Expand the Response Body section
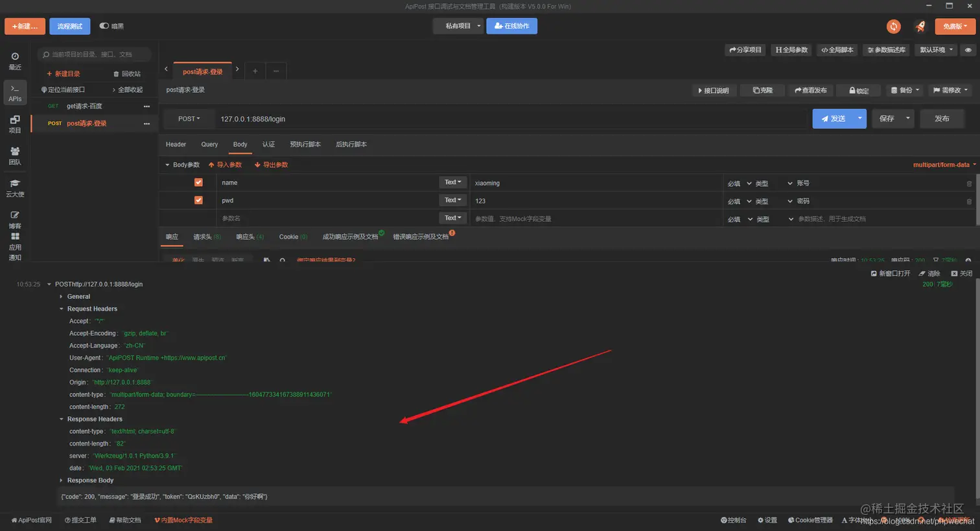This screenshot has width=980, height=531. pyautogui.click(x=61, y=480)
